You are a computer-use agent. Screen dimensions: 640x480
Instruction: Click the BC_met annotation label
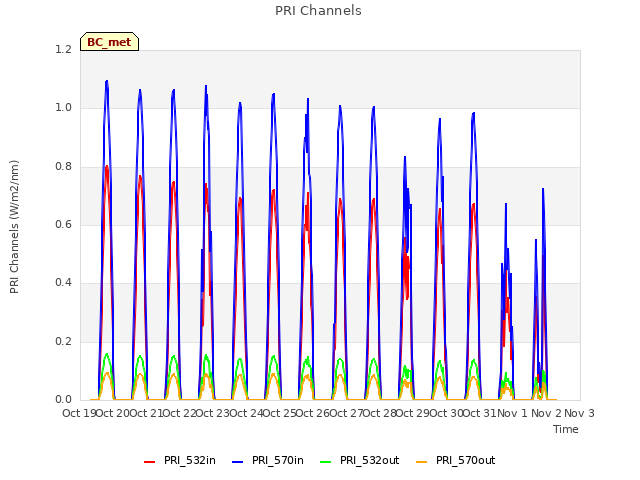point(109,42)
